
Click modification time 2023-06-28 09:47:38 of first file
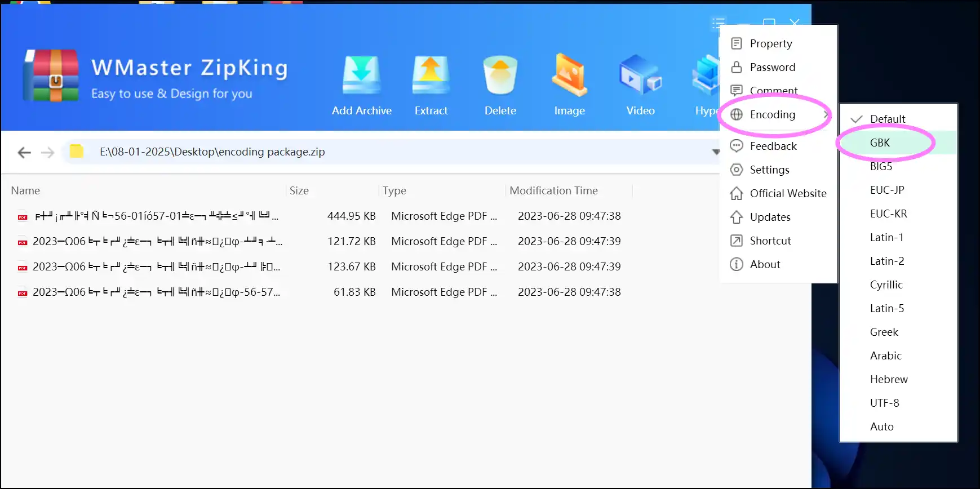[569, 216]
